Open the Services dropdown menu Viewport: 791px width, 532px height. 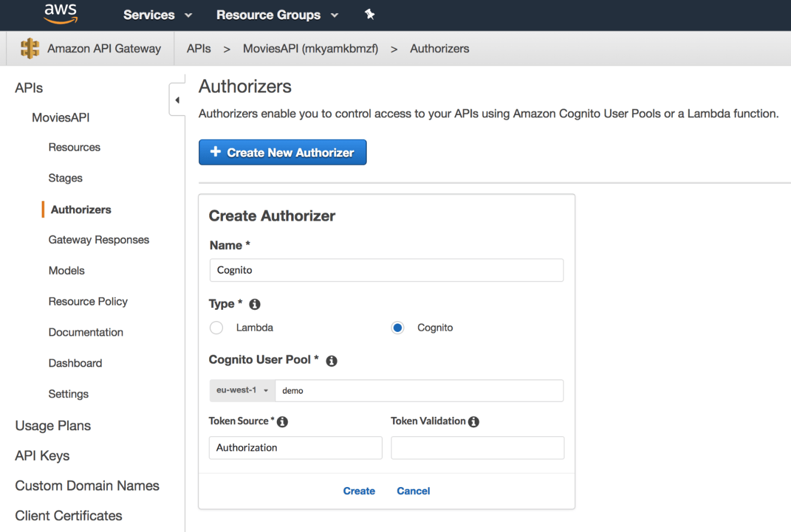[158, 15]
